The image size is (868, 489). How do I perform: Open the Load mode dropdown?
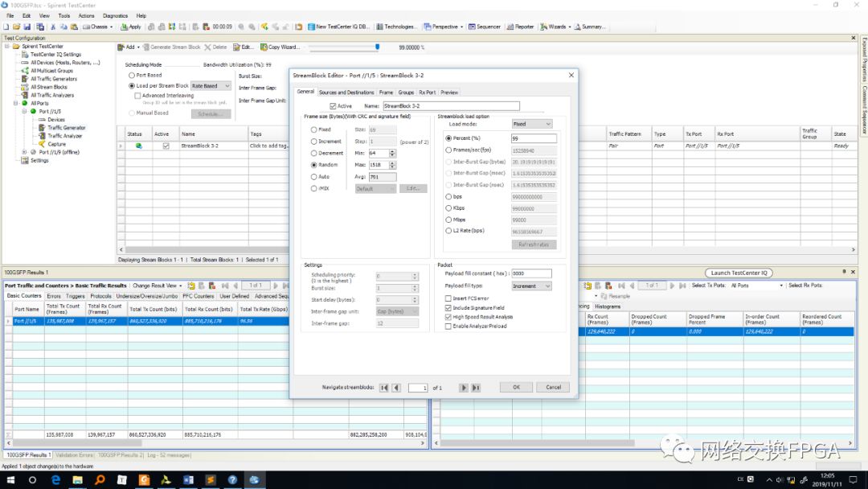tap(532, 125)
